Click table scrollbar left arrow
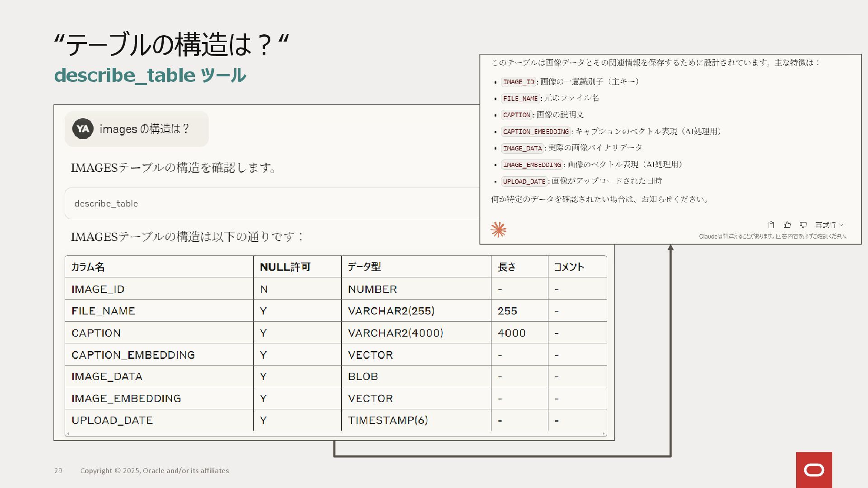The height and width of the screenshot is (488, 868). [68, 434]
